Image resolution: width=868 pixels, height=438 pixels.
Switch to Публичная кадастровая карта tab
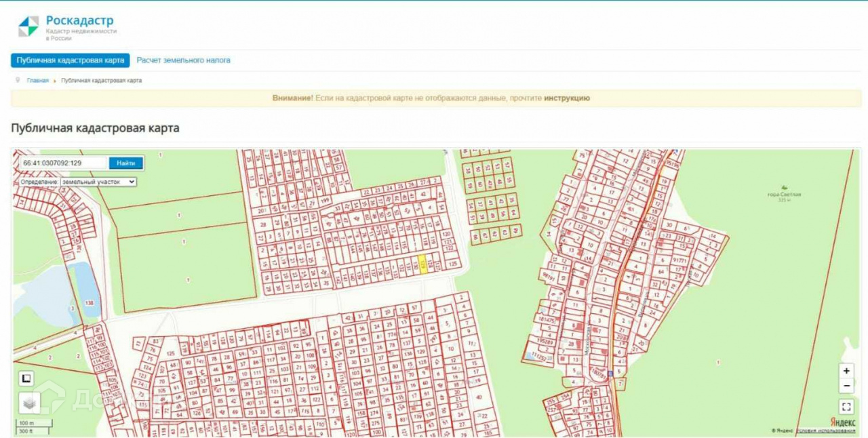click(71, 60)
